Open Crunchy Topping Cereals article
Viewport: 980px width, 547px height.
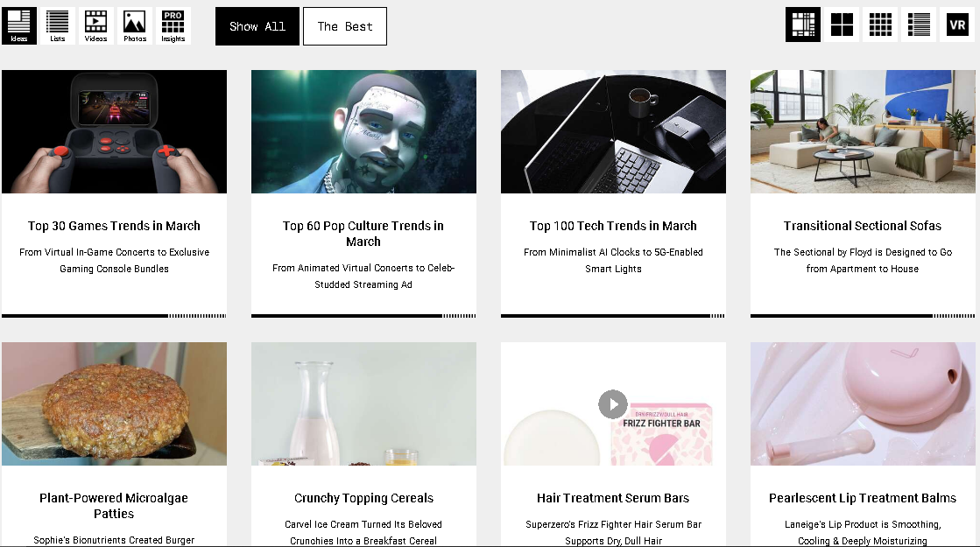pos(363,498)
